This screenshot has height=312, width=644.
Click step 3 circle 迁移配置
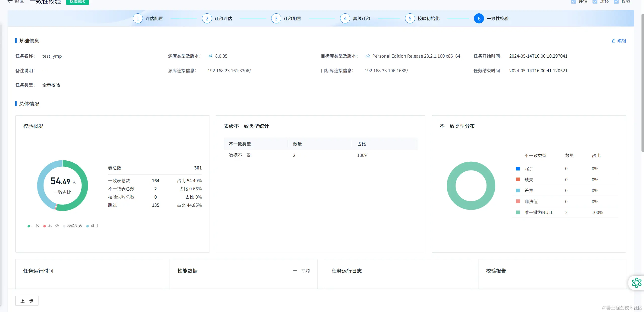coord(276,19)
